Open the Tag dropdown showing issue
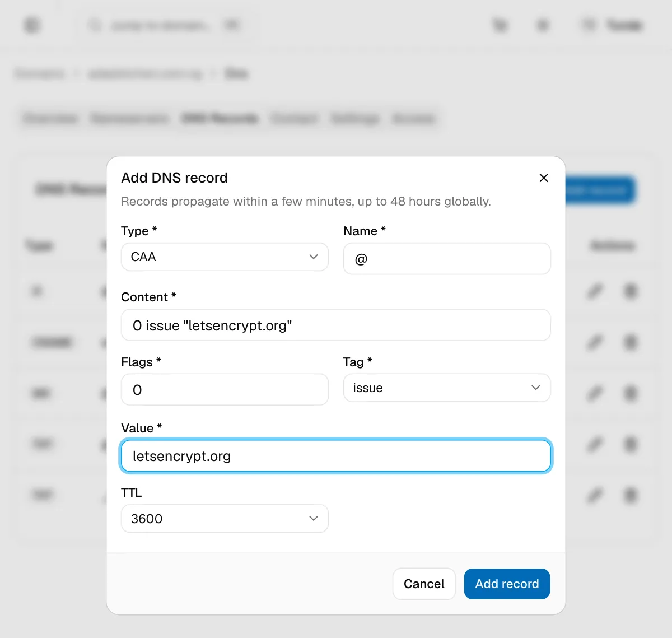Image resolution: width=672 pixels, height=638 pixels. click(x=447, y=388)
